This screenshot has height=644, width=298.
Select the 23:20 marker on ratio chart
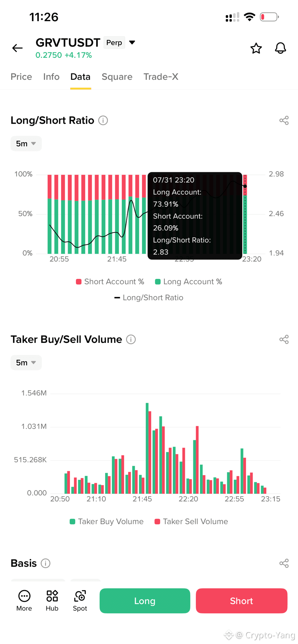tap(245, 186)
